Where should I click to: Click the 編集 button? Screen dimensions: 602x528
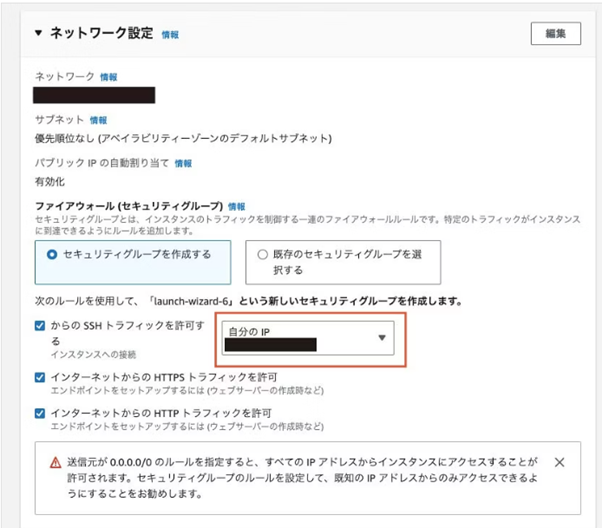click(x=555, y=33)
